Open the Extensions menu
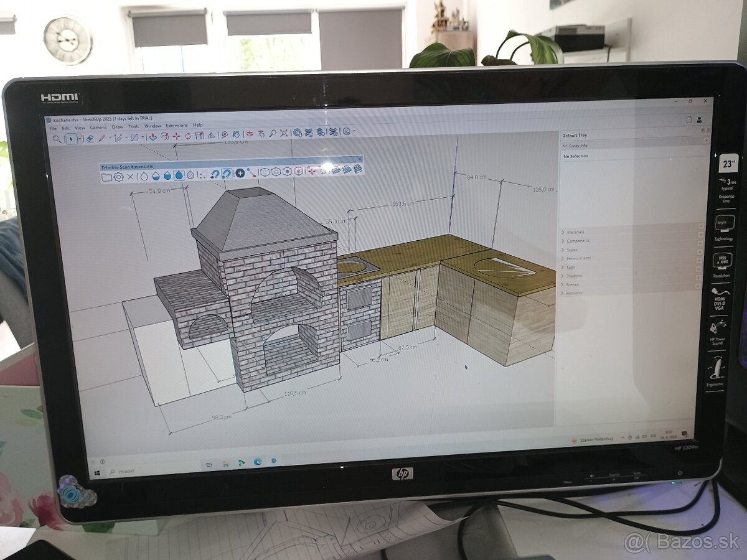The image size is (747, 560). pyautogui.click(x=177, y=125)
